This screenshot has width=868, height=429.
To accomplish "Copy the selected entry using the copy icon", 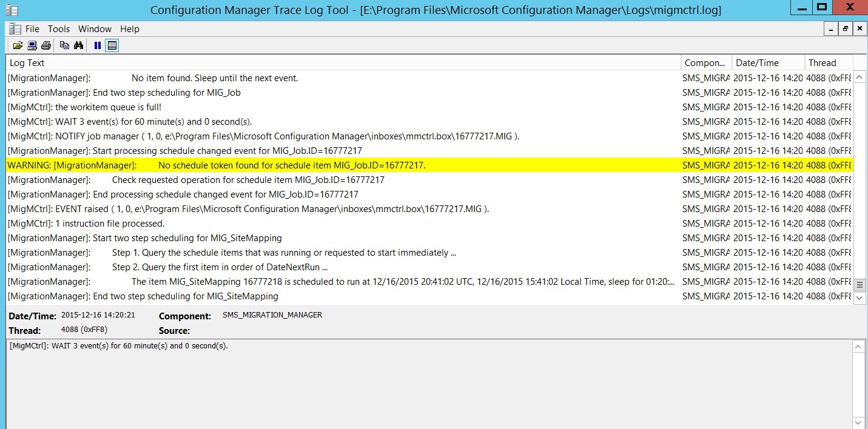I will click(64, 45).
